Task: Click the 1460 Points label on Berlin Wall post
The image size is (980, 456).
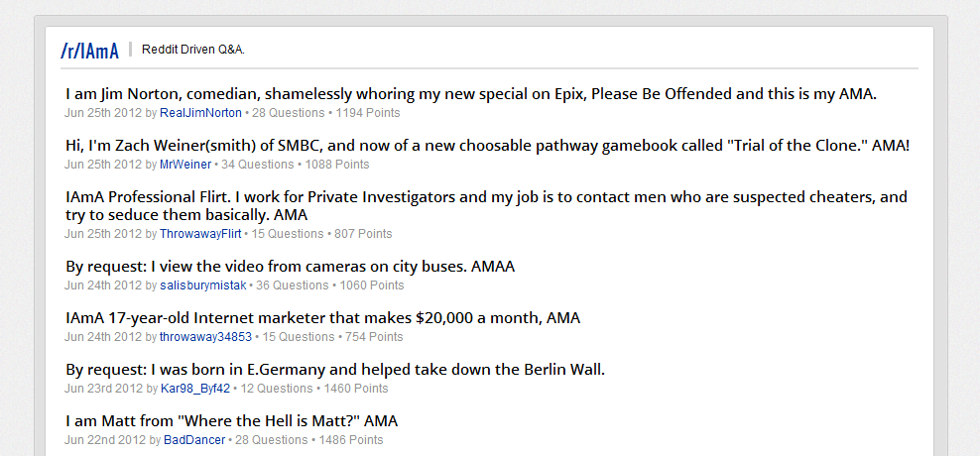Action: 356,389
